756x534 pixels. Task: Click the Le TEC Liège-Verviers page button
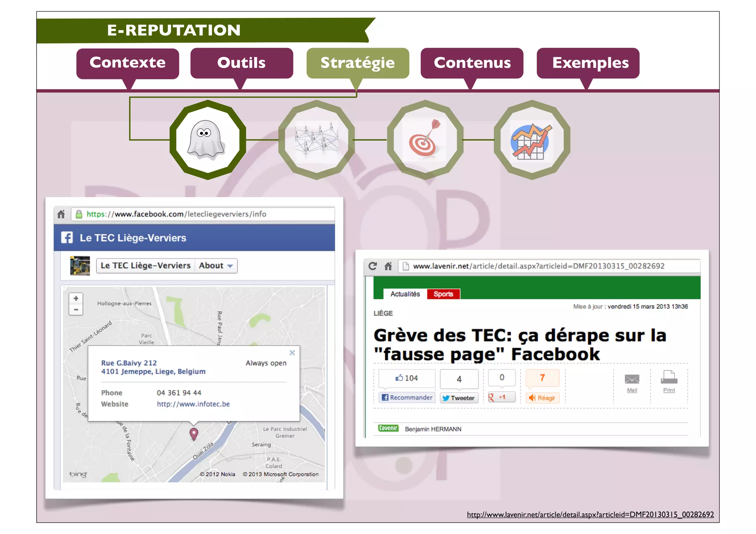[x=146, y=266]
